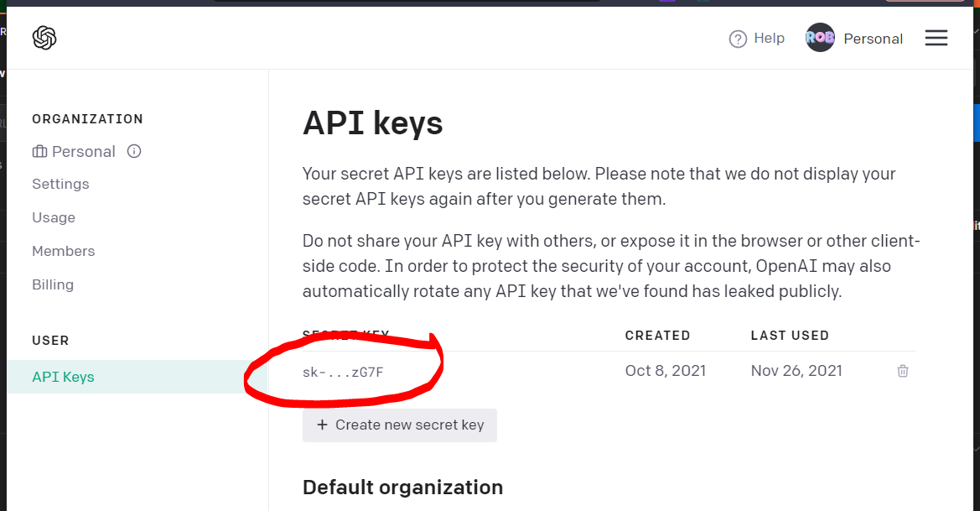Click the OpenAI logo icon
The height and width of the screenshot is (511, 980).
(44, 38)
